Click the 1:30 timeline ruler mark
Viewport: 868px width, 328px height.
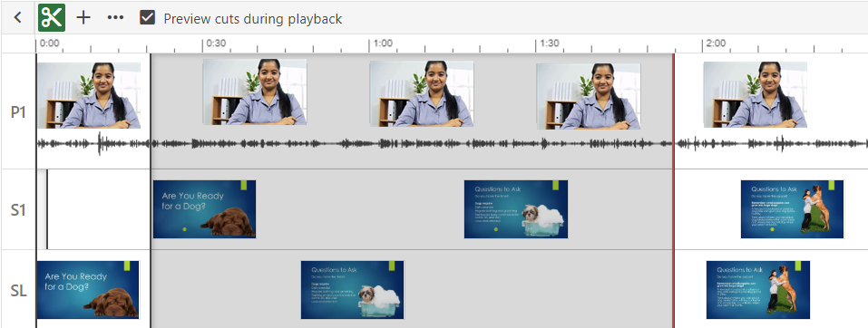[x=549, y=43]
